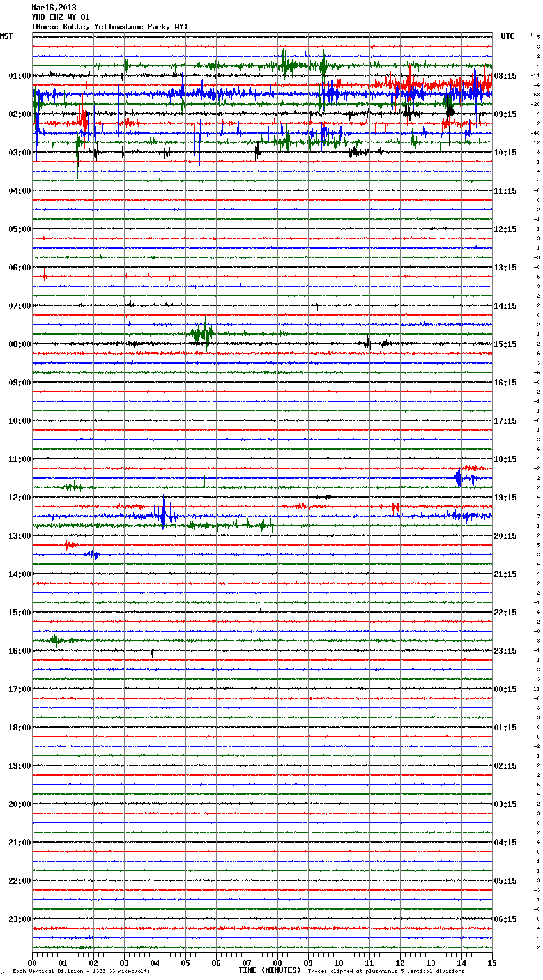This screenshot has height=980, width=543.
Task: Click the Each Vertical Division microvolts note
Action: click(x=81, y=971)
